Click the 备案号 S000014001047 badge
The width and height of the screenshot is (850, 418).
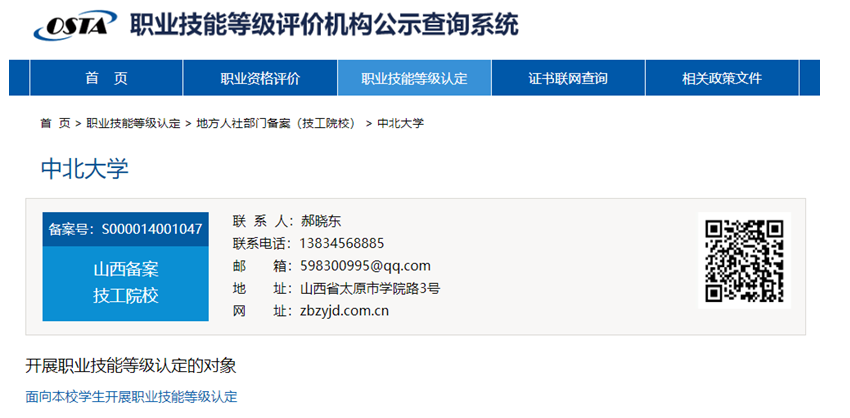(125, 229)
